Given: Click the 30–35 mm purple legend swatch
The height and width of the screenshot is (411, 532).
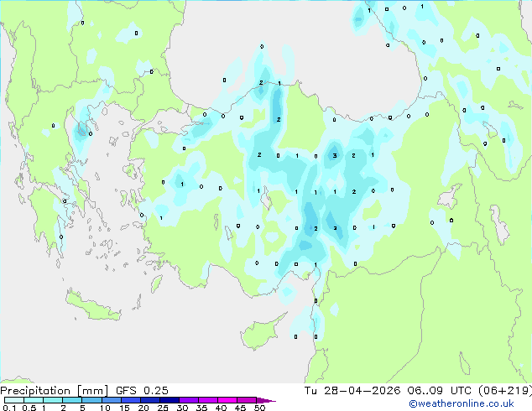Looking at the screenshot, I should (x=189, y=400).
